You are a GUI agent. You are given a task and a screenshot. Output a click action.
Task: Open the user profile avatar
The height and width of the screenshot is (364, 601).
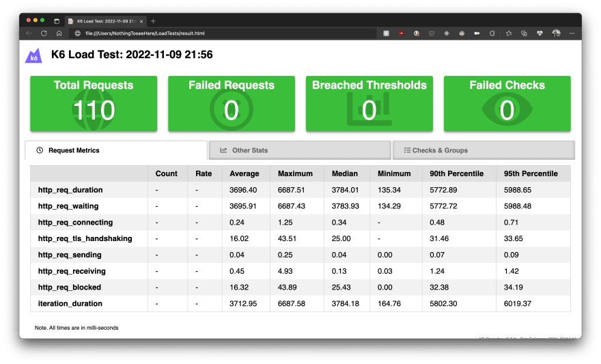pyautogui.click(x=556, y=33)
